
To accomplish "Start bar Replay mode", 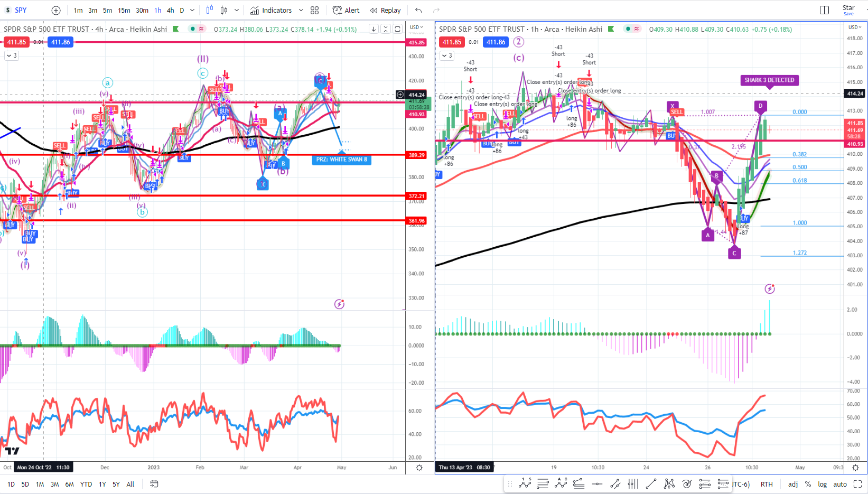I will [x=386, y=10].
